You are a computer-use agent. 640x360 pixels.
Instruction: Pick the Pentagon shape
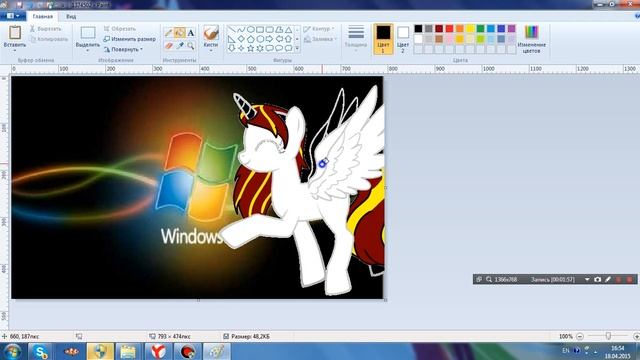coord(251,39)
